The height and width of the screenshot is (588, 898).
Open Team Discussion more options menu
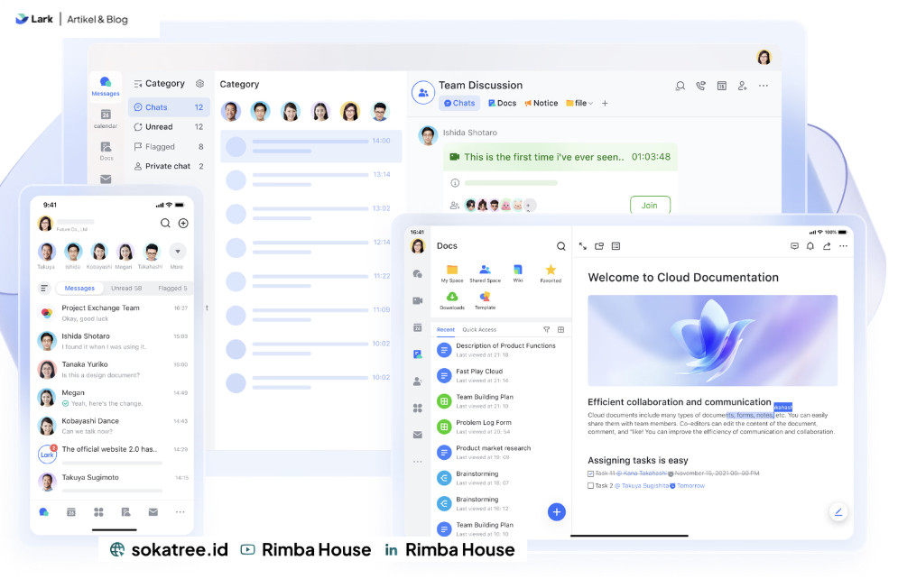pyautogui.click(x=764, y=86)
